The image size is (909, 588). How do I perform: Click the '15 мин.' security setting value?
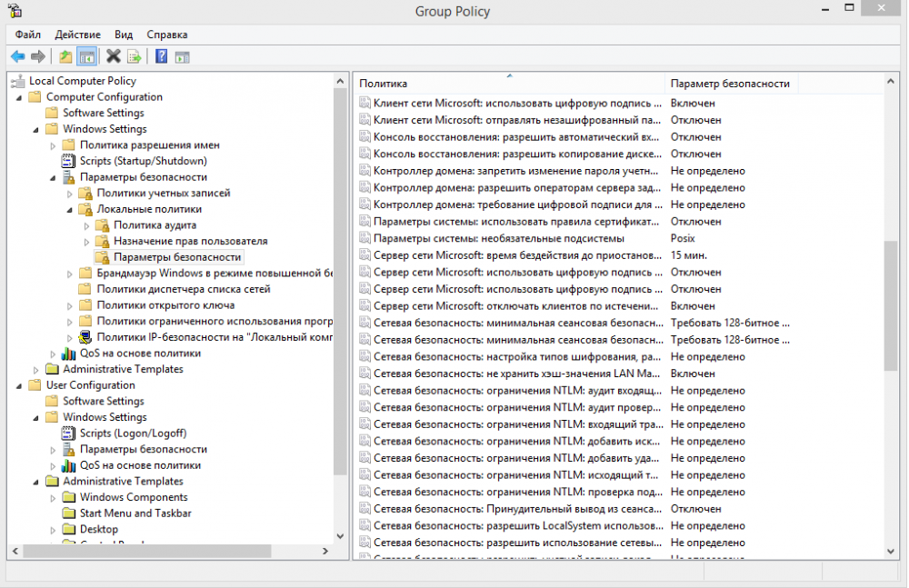click(688, 255)
